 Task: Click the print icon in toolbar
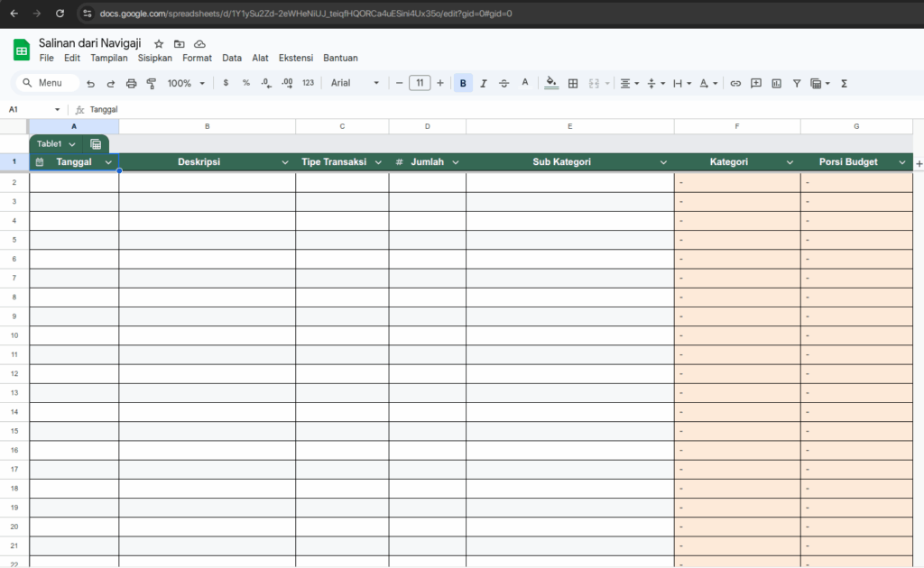(131, 83)
